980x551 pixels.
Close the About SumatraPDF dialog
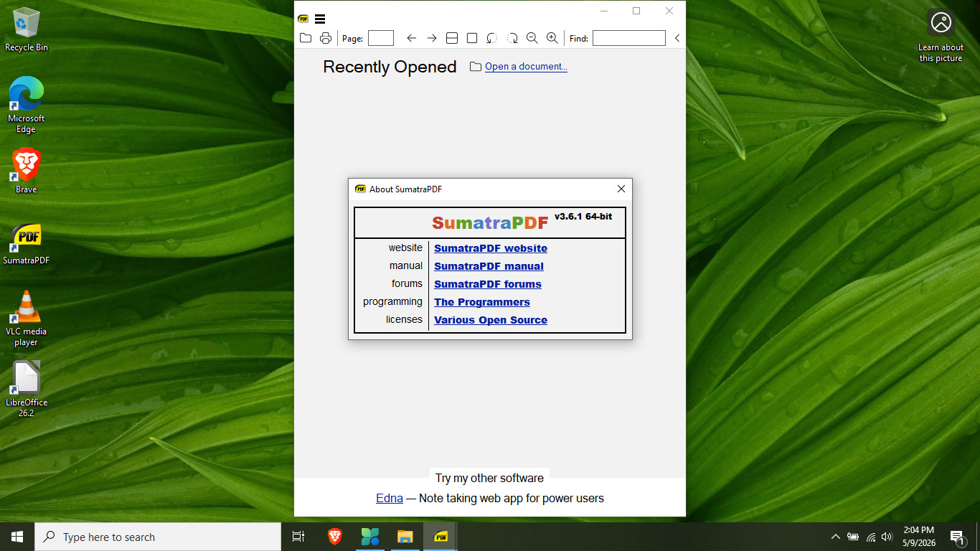point(621,189)
